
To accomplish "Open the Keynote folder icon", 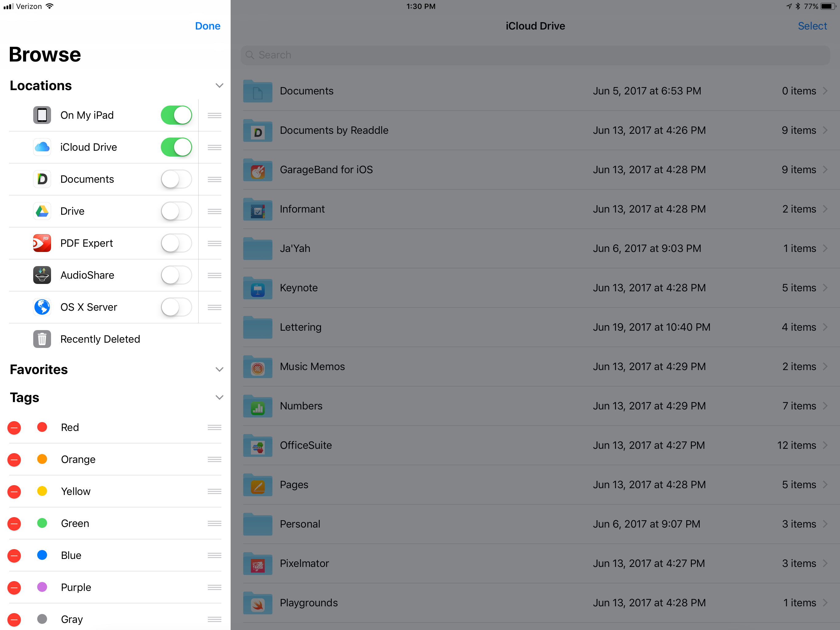I will [257, 288].
